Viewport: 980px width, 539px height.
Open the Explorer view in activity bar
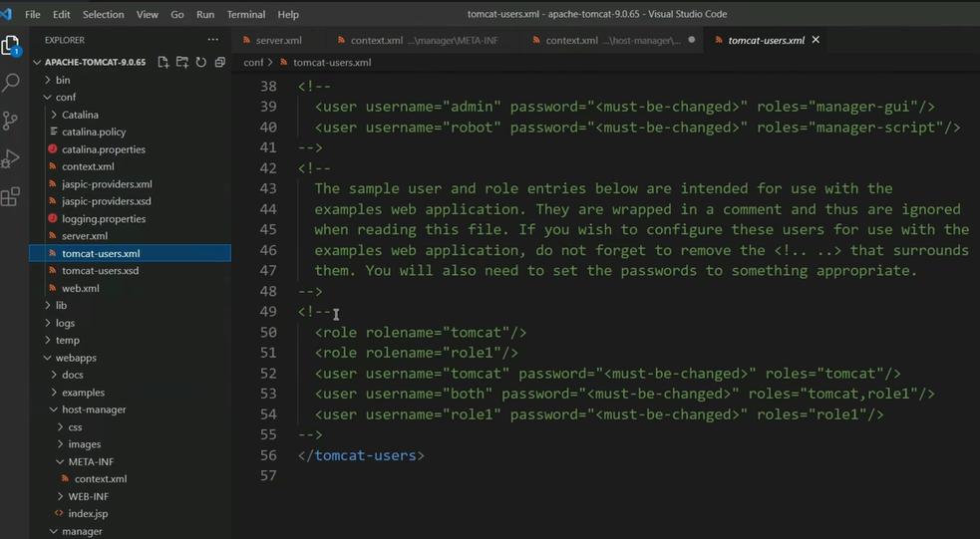coord(11,45)
